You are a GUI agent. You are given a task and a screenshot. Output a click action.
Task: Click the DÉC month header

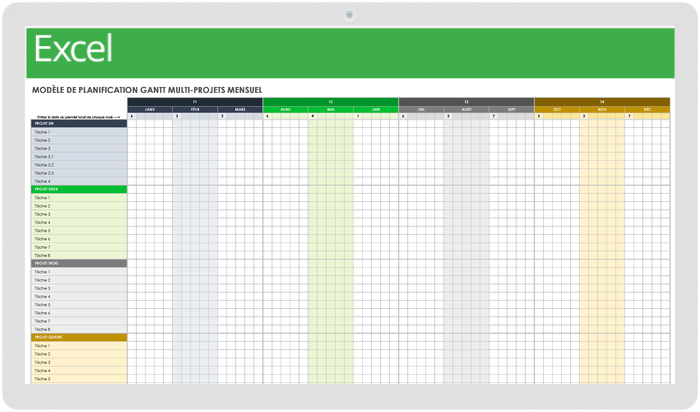(647, 109)
